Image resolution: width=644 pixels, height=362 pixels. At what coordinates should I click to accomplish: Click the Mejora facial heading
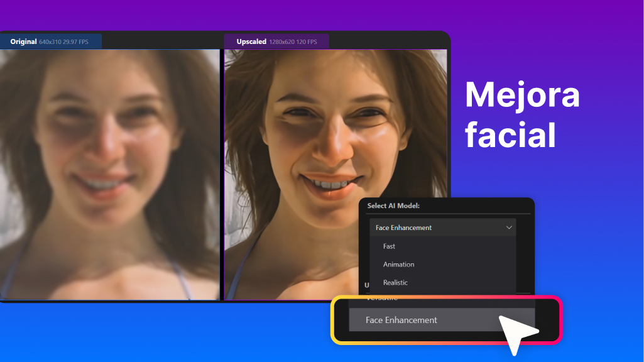tap(522, 115)
